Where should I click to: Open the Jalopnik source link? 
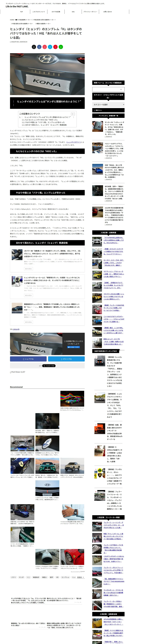click(16, 329)
